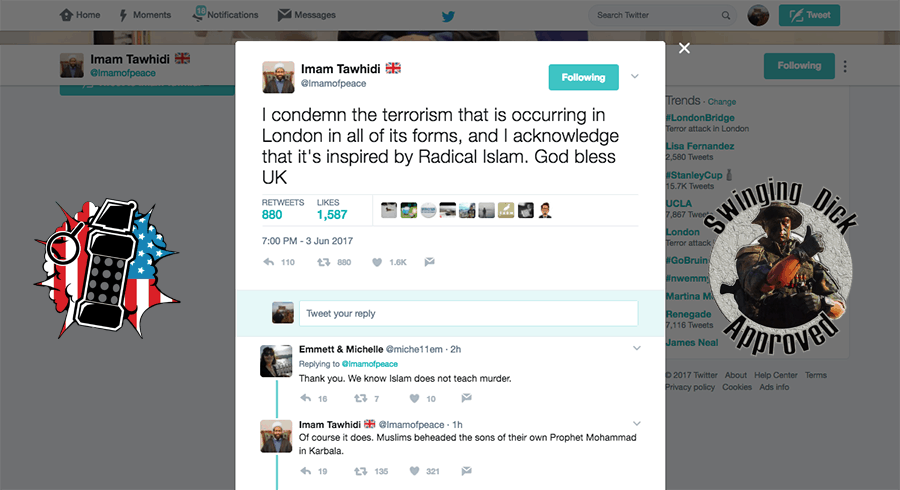The width and height of the screenshot is (900, 490).
Task: Open three-dot options on profile page
Action: click(845, 66)
